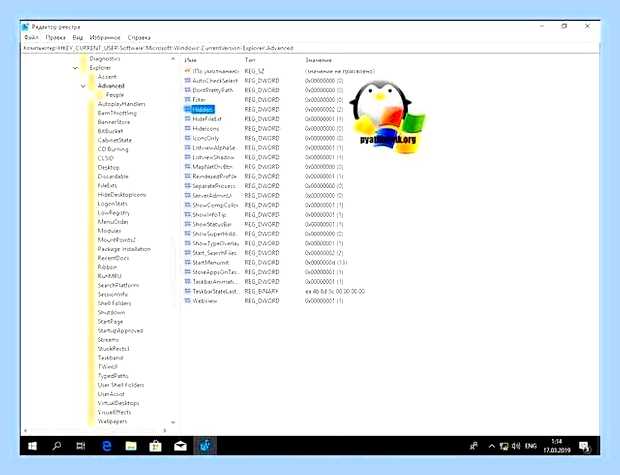Click the icon next to AutoCheckSelect value
Image resolution: width=620 pixels, height=475 pixels.
click(x=188, y=81)
